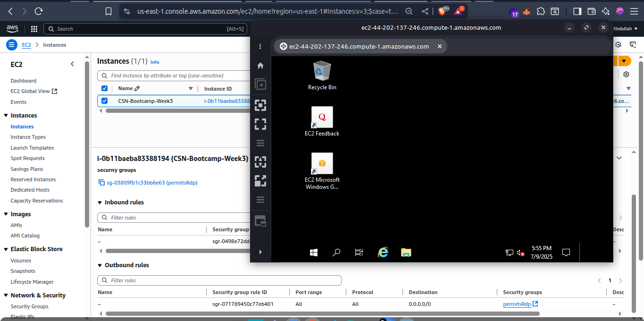Collapse the EC2 navigation pane chevron
This screenshot has height=321, width=644.
click(72, 64)
